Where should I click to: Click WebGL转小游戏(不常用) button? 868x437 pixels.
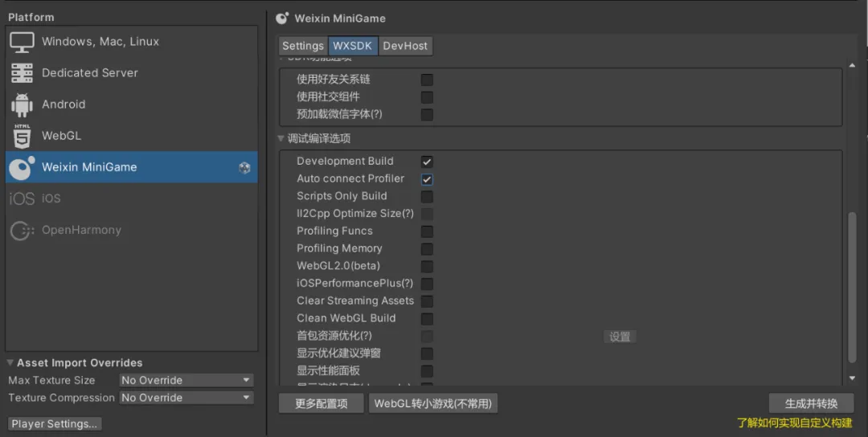pyautogui.click(x=433, y=403)
